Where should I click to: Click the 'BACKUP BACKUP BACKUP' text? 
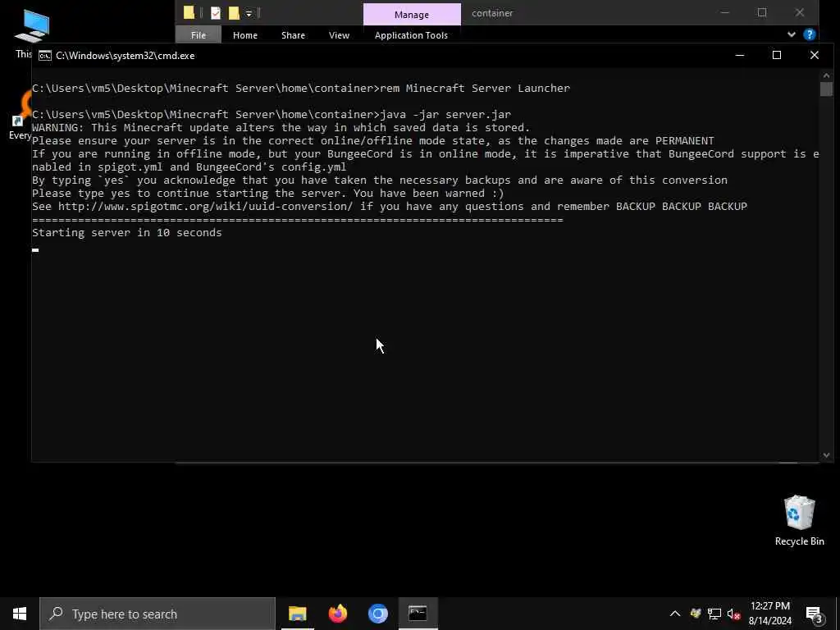pos(682,206)
